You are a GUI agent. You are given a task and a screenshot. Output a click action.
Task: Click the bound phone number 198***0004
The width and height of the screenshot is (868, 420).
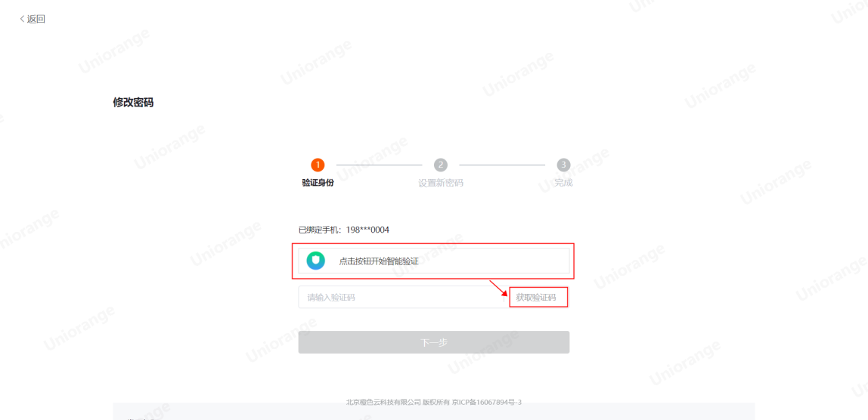371,230
